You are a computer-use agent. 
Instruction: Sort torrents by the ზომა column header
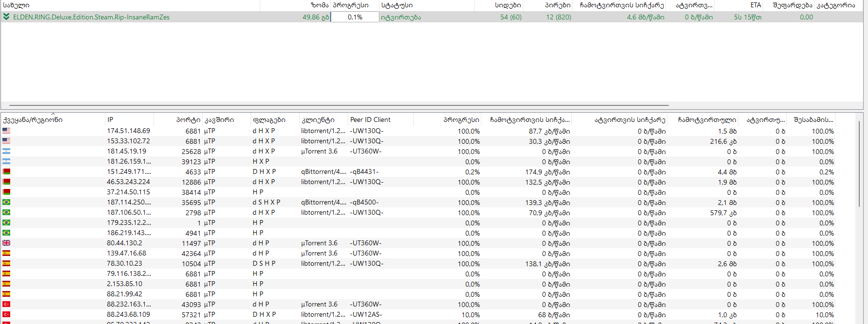pyautogui.click(x=295, y=5)
